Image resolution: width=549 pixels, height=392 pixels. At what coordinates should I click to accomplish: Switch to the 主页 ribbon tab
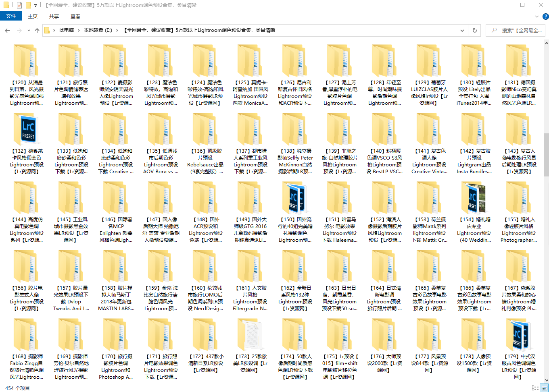33,16
